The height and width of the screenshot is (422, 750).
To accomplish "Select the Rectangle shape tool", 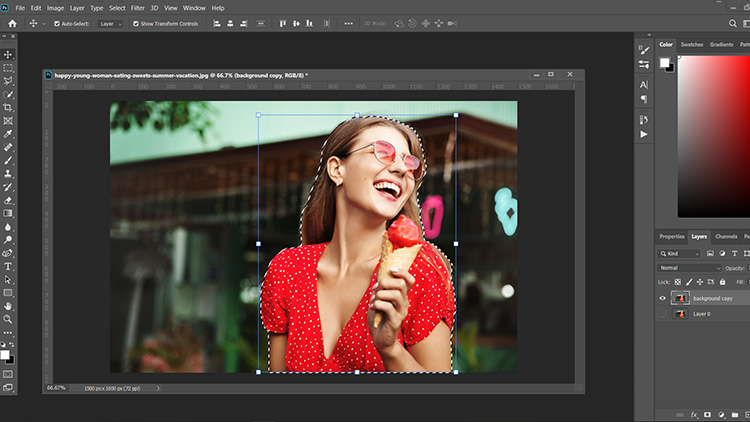I will (8, 293).
